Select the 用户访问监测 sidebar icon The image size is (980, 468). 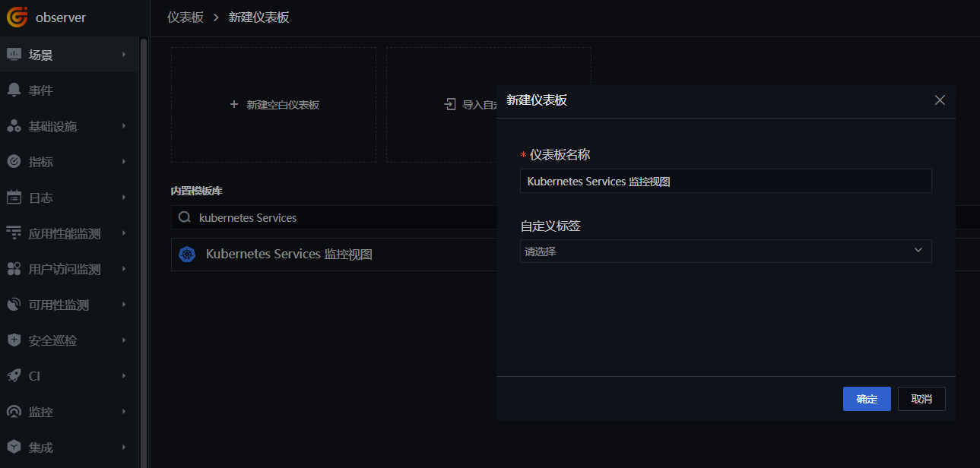point(14,269)
